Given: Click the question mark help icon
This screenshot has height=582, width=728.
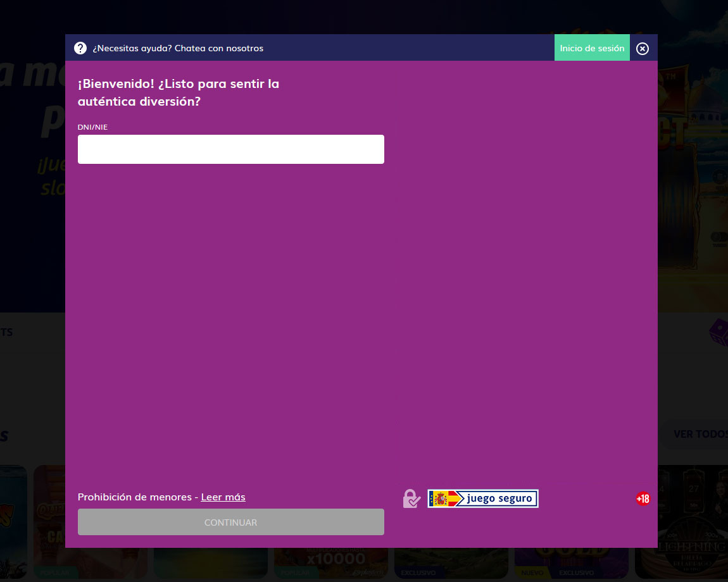Looking at the screenshot, I should [80, 48].
